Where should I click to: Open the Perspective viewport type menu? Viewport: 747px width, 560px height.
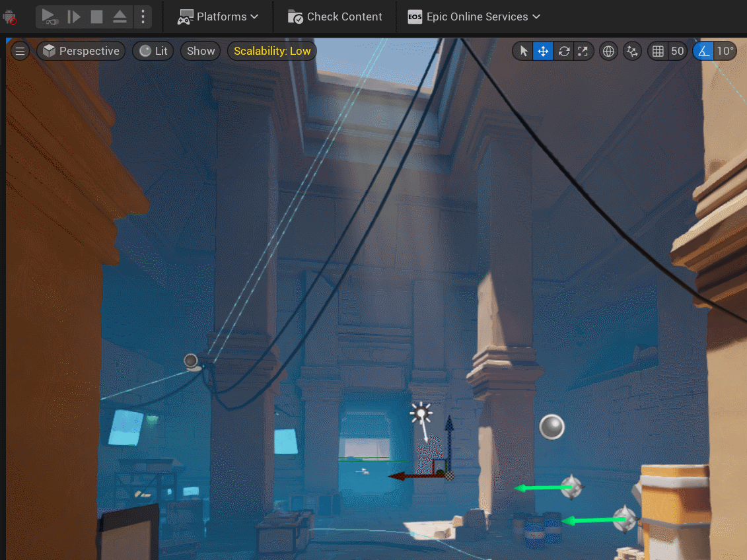81,52
